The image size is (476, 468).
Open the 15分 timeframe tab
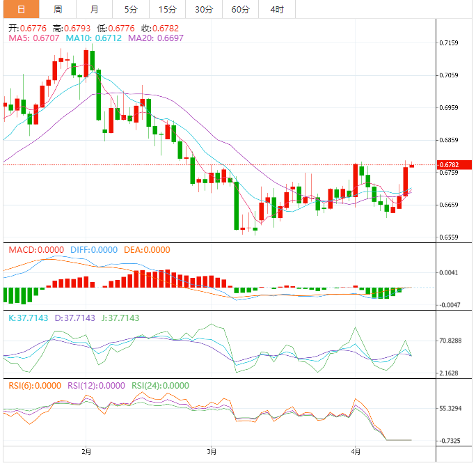(x=167, y=9)
